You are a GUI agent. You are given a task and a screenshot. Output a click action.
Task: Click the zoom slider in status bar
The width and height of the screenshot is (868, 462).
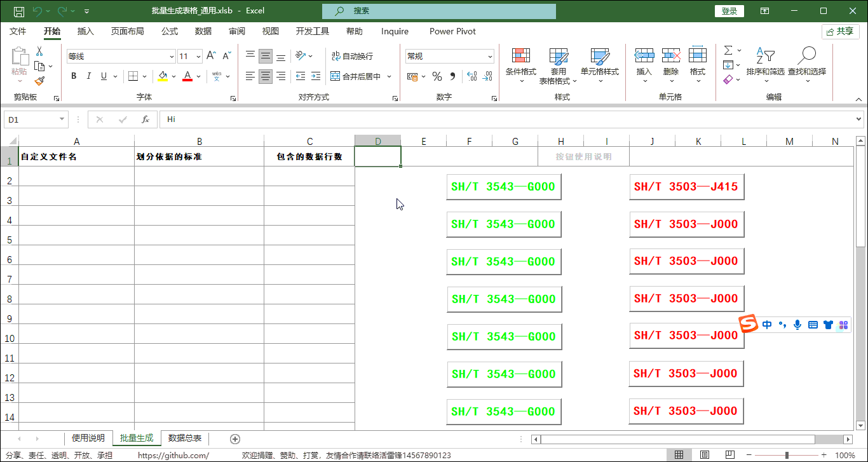coord(787,455)
